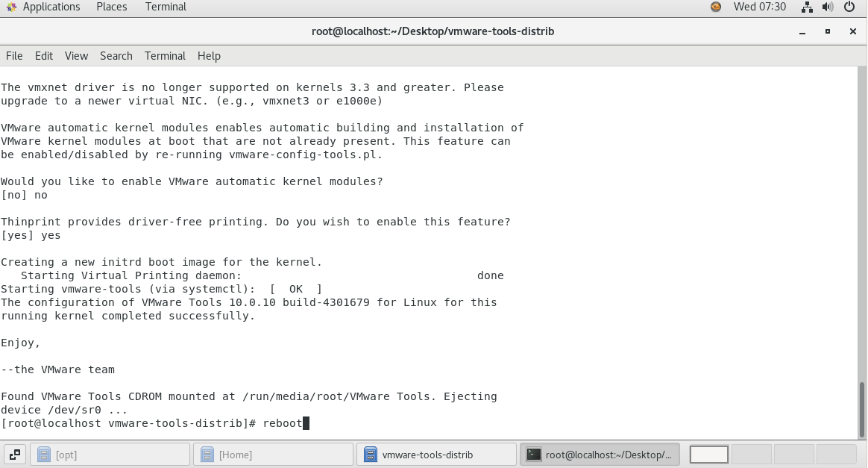
Task: Click the file cabinet icon of [Home] taskbar item
Action: [207, 455]
